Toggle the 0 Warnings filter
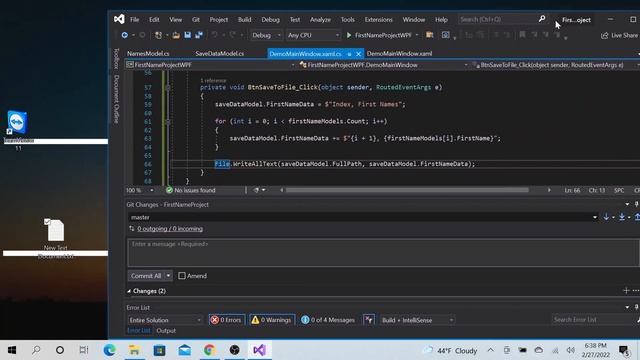This screenshot has height=360, width=640. tap(272, 320)
